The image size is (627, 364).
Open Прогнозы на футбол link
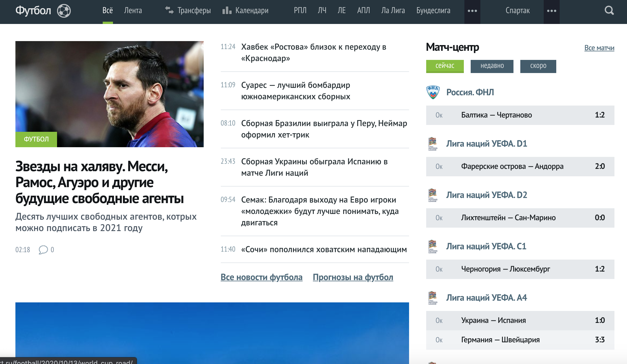pos(353,277)
